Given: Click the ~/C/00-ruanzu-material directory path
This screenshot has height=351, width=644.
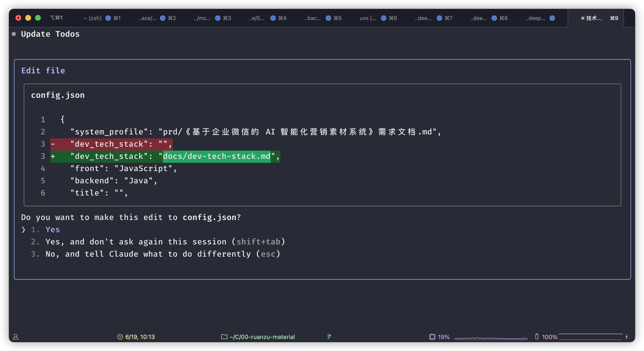Looking at the screenshot, I should tap(262, 337).
